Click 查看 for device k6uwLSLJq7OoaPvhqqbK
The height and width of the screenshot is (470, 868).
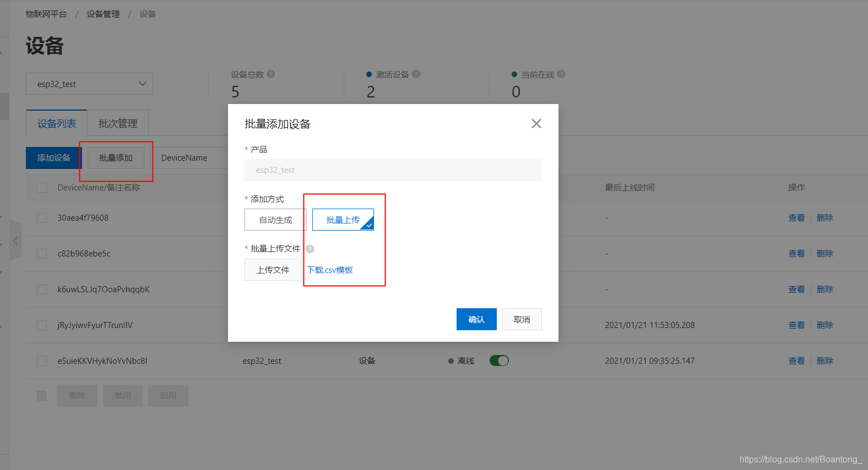tap(796, 289)
